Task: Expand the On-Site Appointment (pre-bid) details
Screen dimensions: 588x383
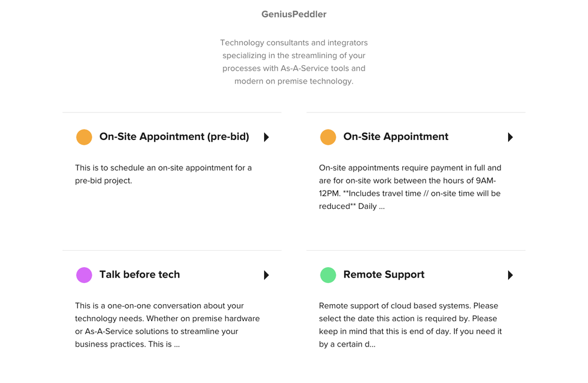Action: click(x=266, y=137)
